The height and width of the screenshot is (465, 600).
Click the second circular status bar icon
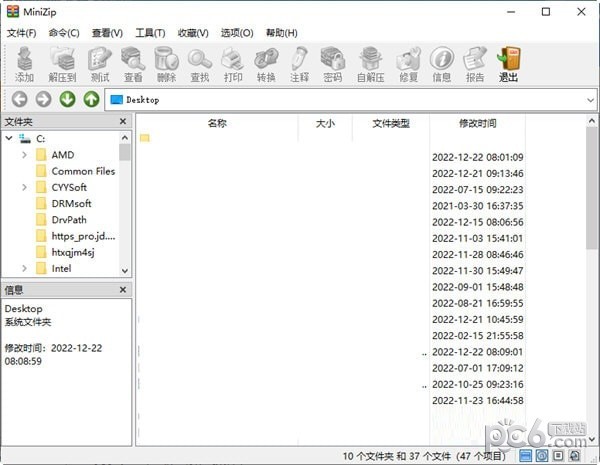[542, 455]
